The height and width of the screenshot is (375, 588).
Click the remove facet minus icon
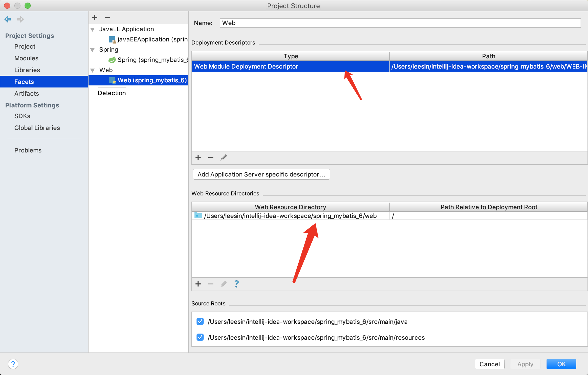[x=107, y=17]
